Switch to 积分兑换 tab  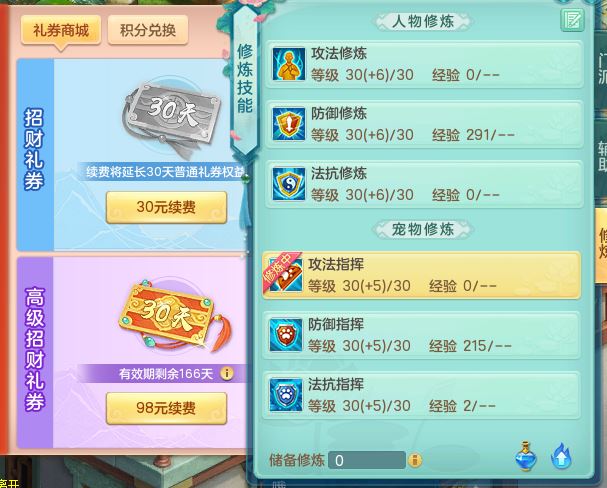pyautogui.click(x=148, y=30)
